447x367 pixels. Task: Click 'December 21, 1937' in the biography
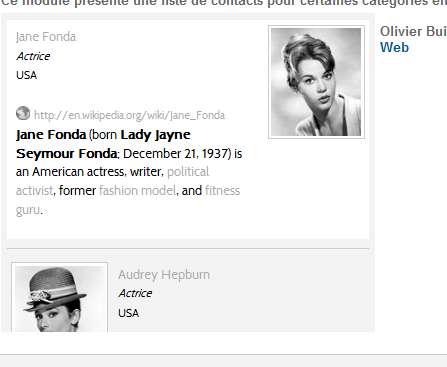175,154
